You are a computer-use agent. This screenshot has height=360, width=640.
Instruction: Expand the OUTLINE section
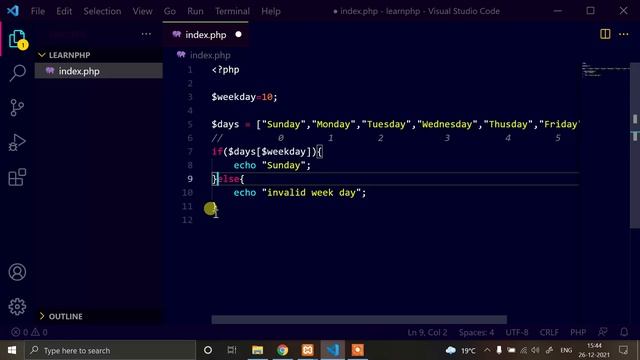(x=98, y=316)
